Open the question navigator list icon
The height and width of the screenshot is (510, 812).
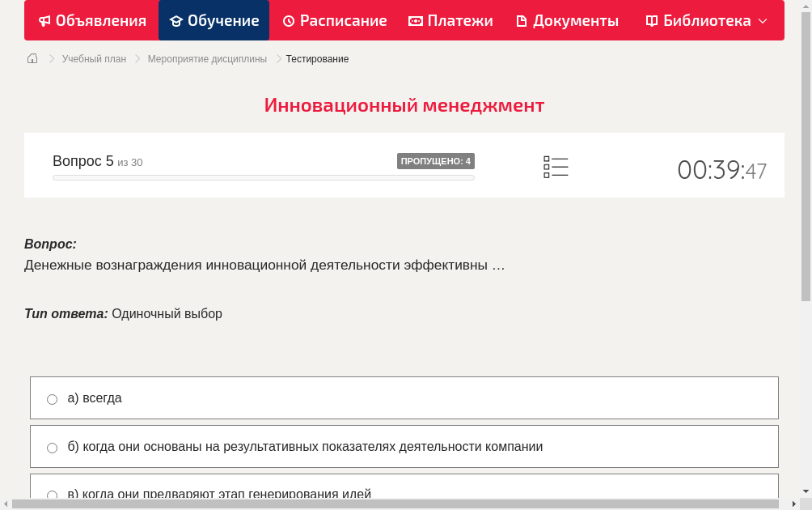[x=556, y=167]
